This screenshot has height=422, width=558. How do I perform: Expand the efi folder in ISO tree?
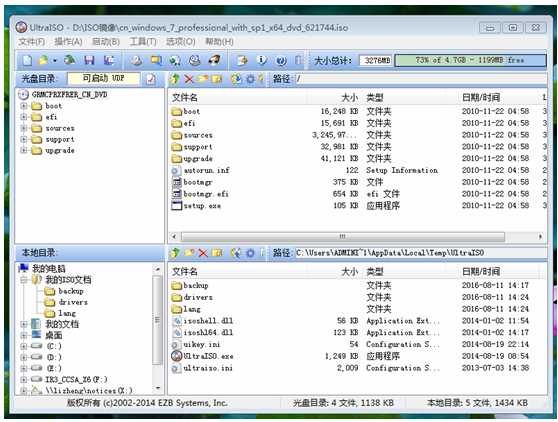(24, 117)
